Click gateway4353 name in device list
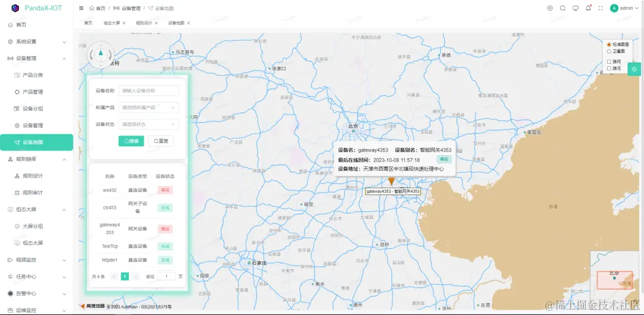This screenshot has width=644, height=315. click(x=110, y=228)
